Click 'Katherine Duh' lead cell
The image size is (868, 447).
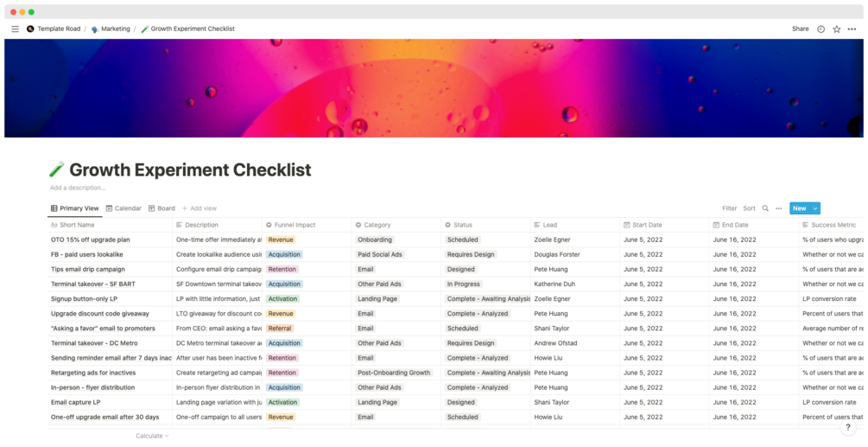pos(554,284)
